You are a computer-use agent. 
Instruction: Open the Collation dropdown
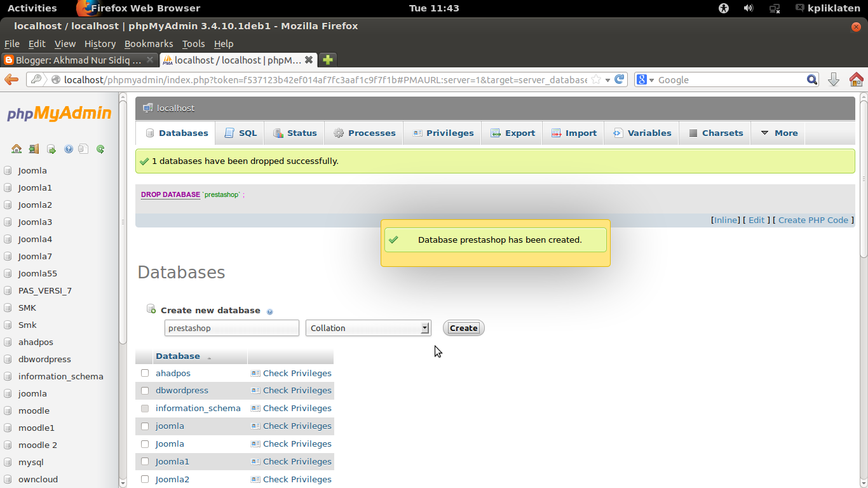[369, 328]
